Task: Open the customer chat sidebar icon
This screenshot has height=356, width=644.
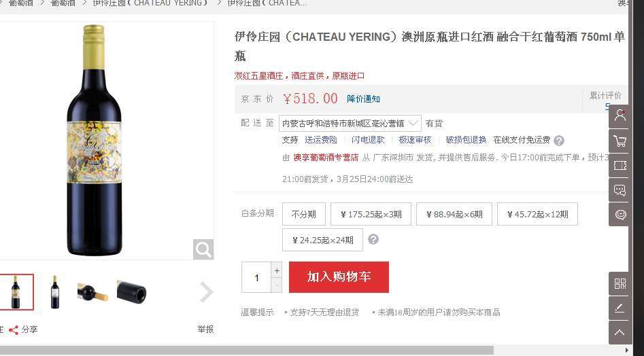Action: pos(620,190)
